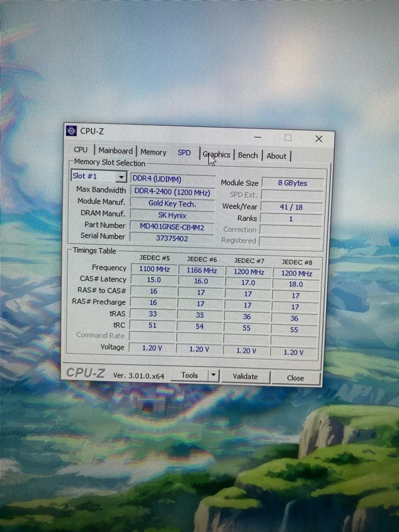Click the Max Bandwidth value DDR4-2400 (1200 MHz)
Viewport: 399px width, 532px height.
[x=172, y=192]
